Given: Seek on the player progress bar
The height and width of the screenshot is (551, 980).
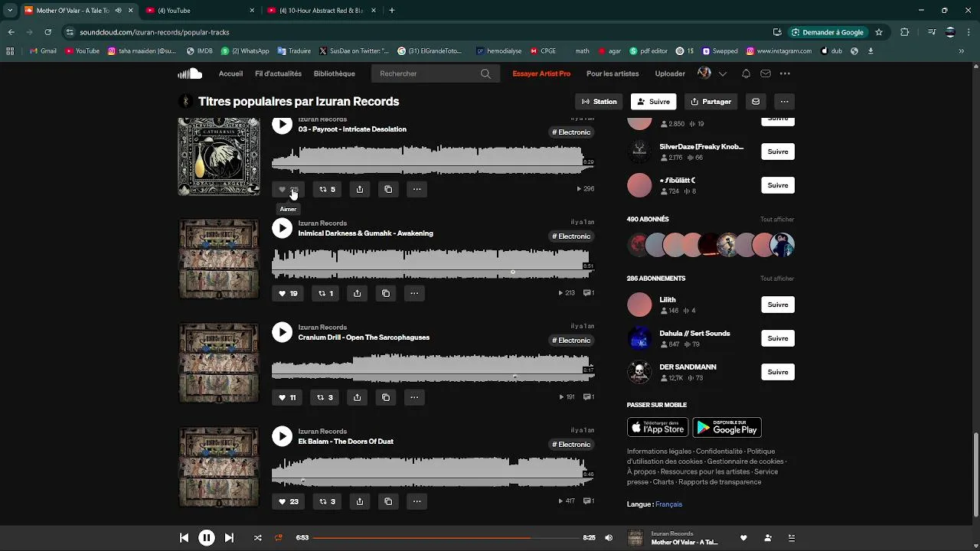Looking at the screenshot, I should point(445,538).
